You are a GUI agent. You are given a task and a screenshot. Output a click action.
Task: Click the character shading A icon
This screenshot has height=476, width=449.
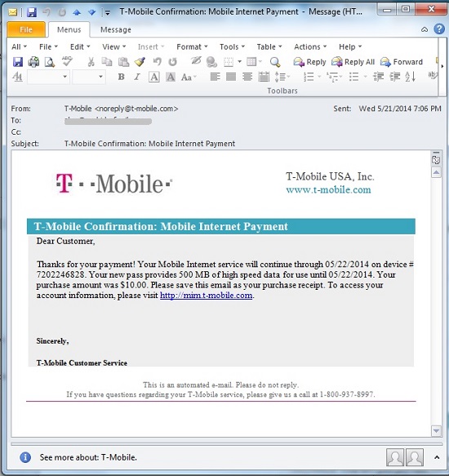(x=171, y=77)
